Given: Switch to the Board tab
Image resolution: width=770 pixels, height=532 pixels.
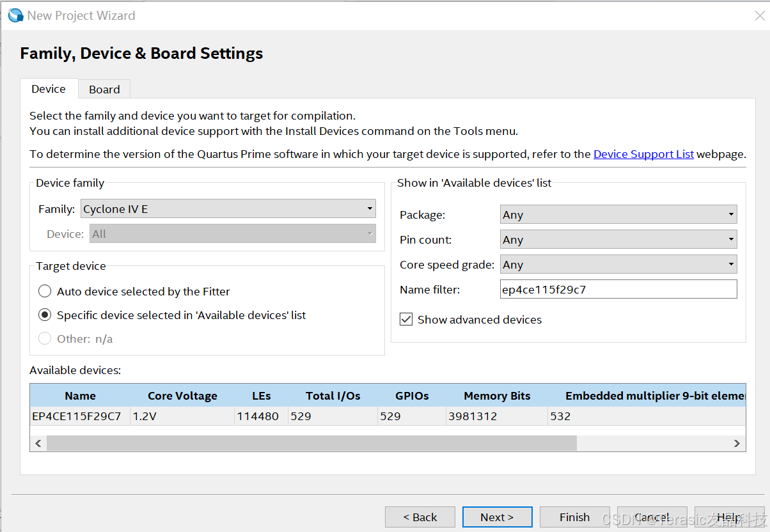Looking at the screenshot, I should click(x=104, y=90).
